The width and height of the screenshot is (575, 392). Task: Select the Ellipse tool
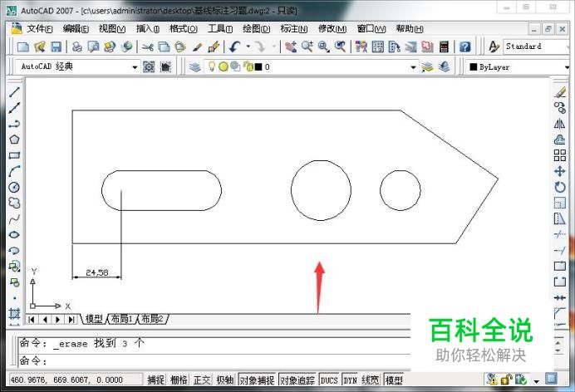click(x=14, y=235)
